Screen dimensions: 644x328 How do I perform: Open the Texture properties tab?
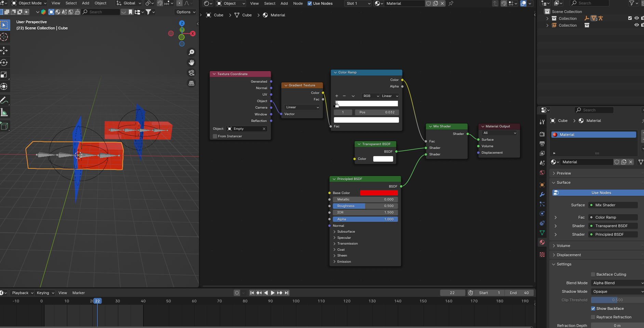(542, 255)
